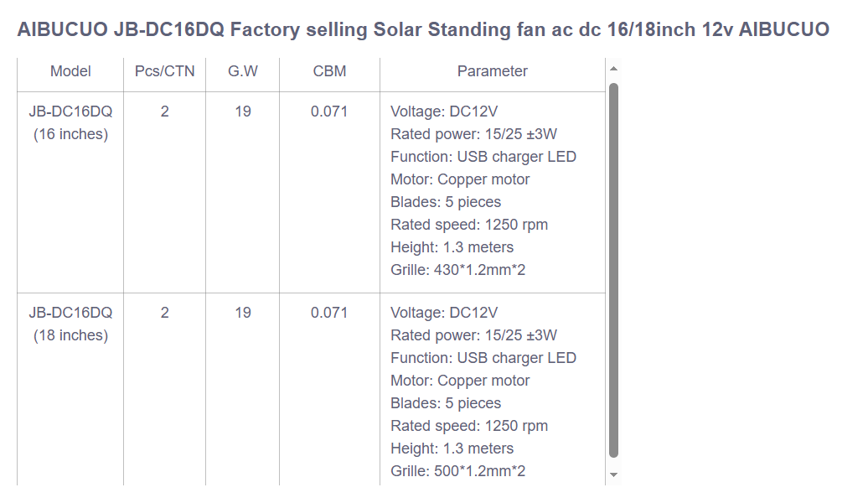Click the Pcs/CTN column header
The height and width of the screenshot is (503, 868).
point(164,71)
